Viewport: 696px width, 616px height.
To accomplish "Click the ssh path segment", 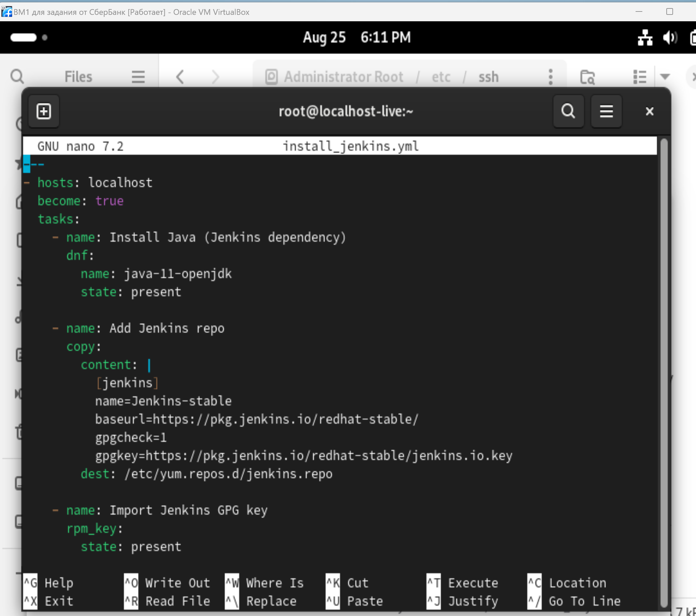I will tap(488, 77).
